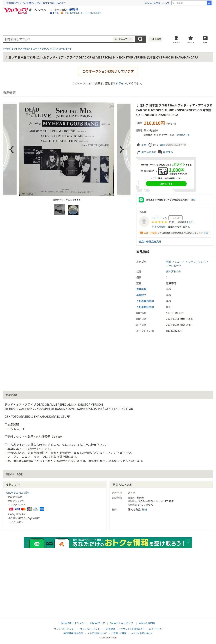Click the 36件 bid history hammer icon

138,145
